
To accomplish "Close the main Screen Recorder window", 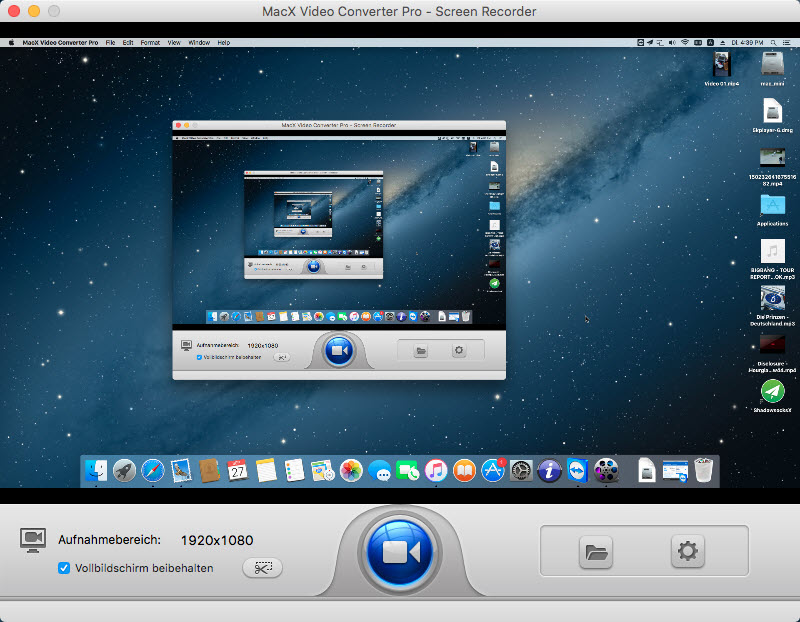I will point(14,11).
